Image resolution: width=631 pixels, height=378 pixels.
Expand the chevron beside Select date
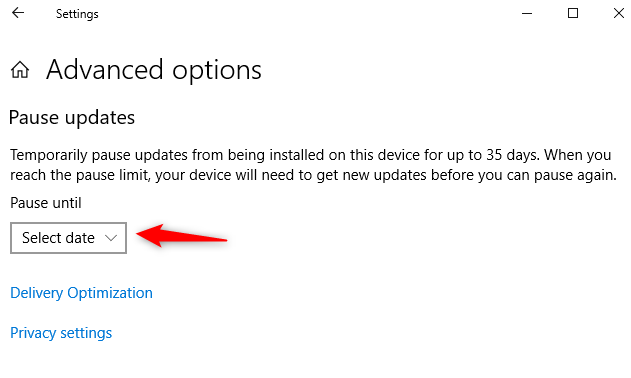tap(111, 238)
